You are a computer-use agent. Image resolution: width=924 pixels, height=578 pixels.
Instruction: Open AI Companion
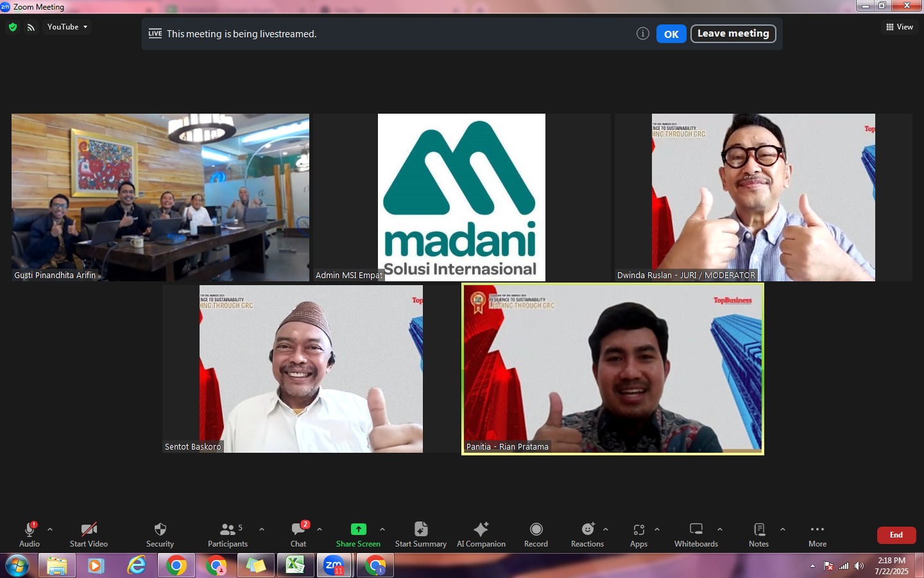coord(481,534)
